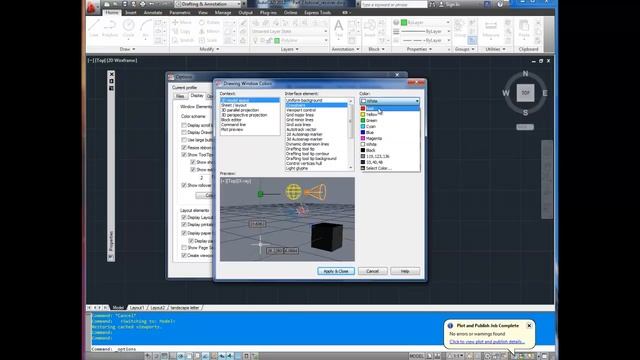Click the Copy tool in Modify panel

(182, 31)
